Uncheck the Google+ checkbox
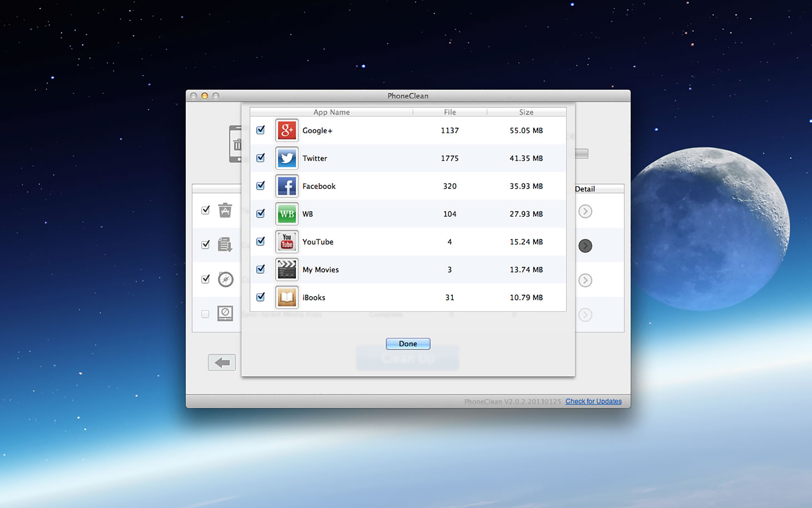Image resolution: width=812 pixels, height=508 pixels. coord(261,130)
